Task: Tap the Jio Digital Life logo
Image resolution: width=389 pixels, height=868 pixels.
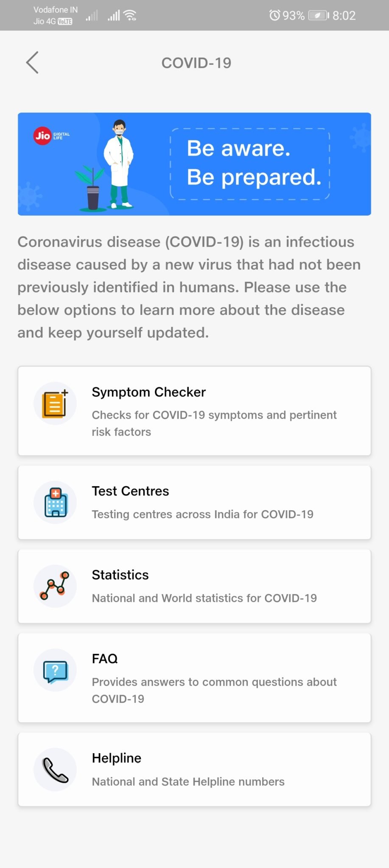Action: (x=51, y=136)
